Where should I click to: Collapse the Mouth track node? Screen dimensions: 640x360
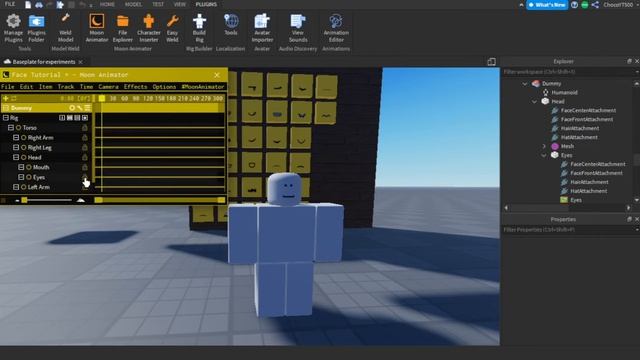[21, 167]
